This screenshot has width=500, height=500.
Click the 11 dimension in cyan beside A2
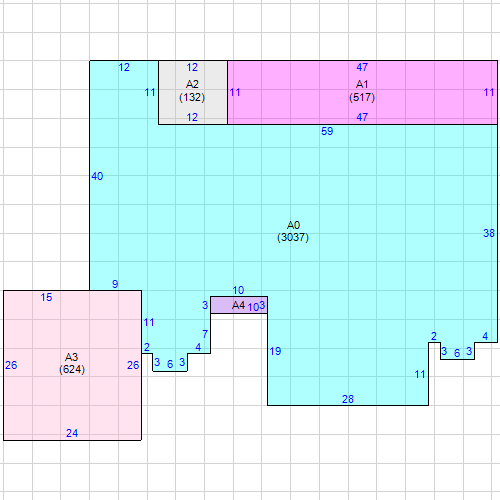(x=150, y=92)
